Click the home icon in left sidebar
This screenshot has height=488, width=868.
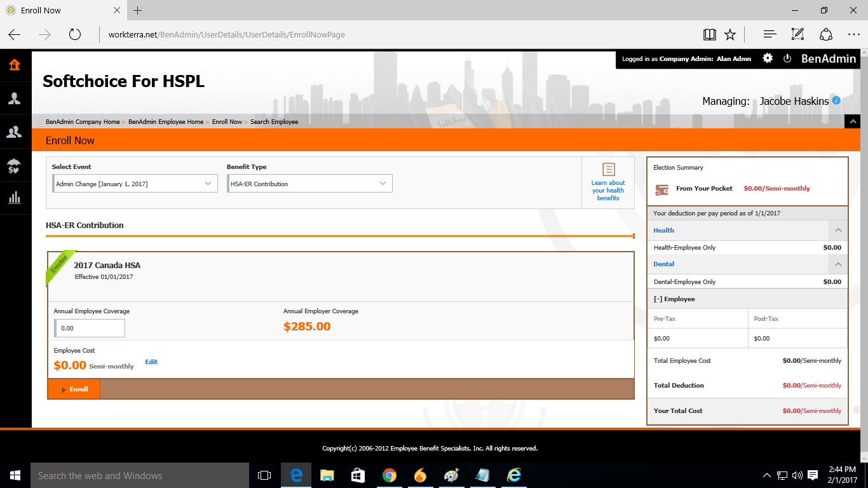(14, 65)
